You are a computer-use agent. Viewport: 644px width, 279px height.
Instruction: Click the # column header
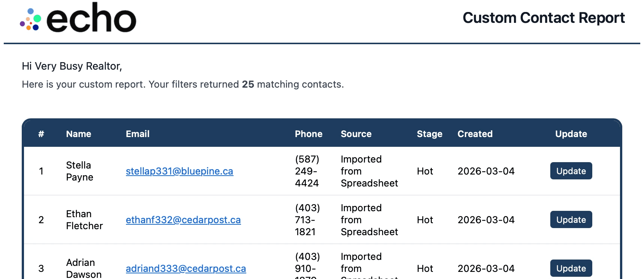click(41, 134)
